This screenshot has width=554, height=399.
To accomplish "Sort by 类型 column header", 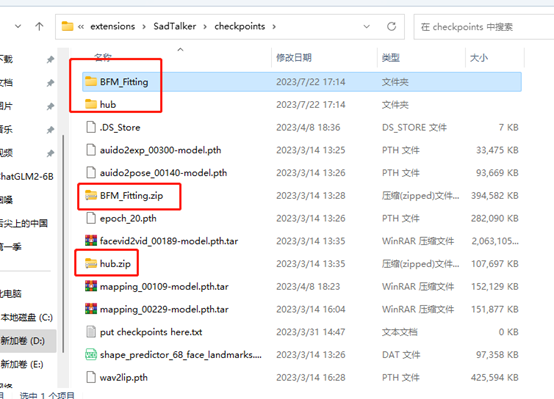I will pos(390,58).
